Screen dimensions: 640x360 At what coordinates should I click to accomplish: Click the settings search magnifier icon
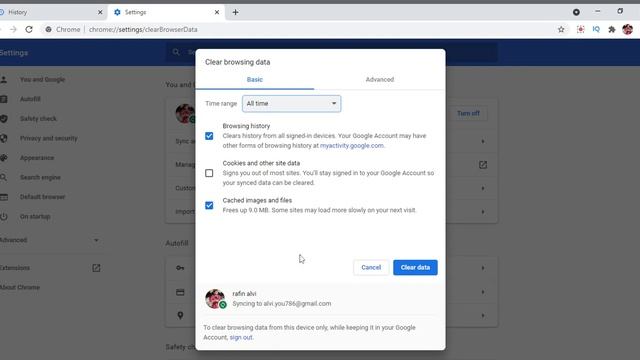[x=176, y=52]
